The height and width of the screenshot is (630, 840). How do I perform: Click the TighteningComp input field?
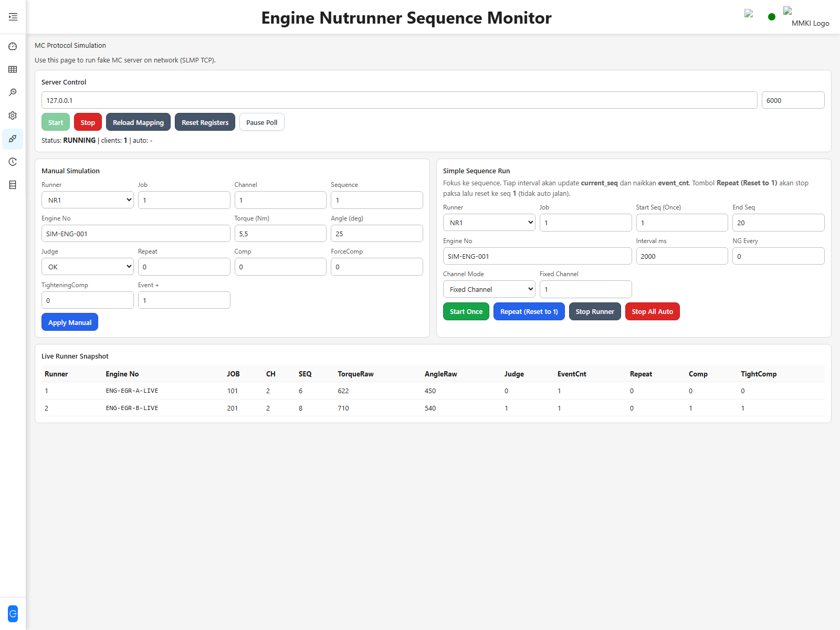pos(87,300)
